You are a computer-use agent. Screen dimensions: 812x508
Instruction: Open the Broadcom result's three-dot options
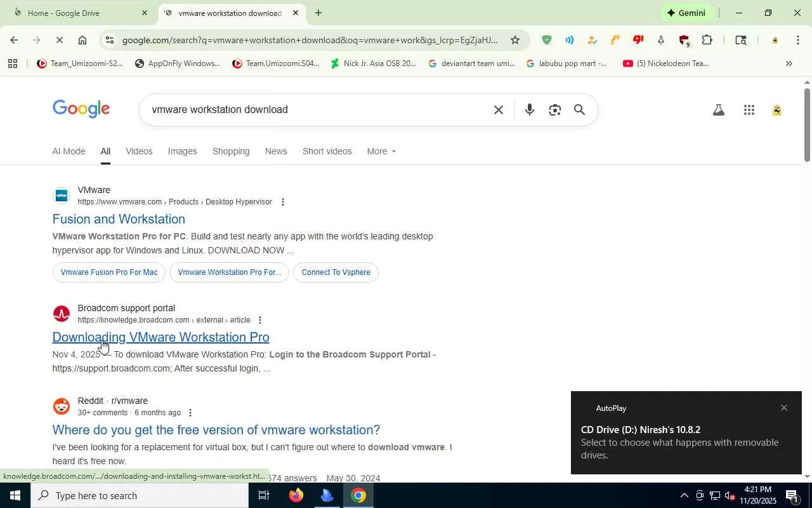(260, 320)
